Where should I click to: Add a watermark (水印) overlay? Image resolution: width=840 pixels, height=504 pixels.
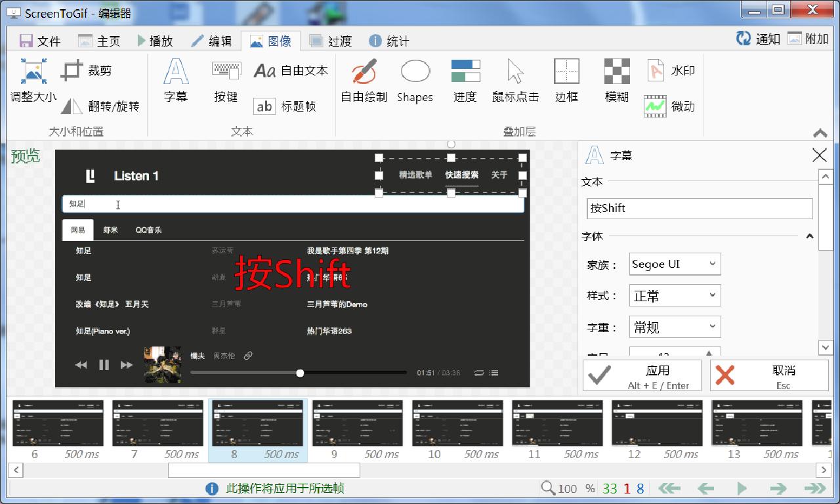[x=666, y=70]
